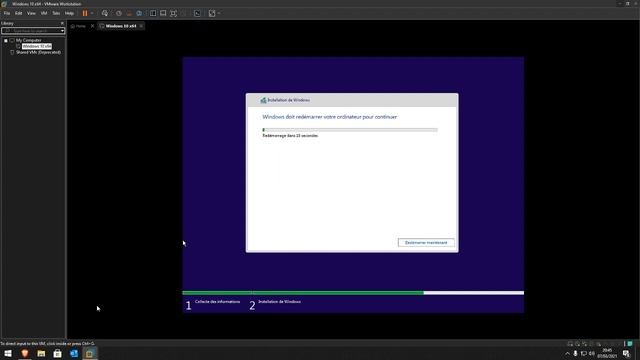The height and width of the screenshot is (360, 640).
Task: Open the Library search dropdown arrow
Action: pyautogui.click(x=62, y=31)
